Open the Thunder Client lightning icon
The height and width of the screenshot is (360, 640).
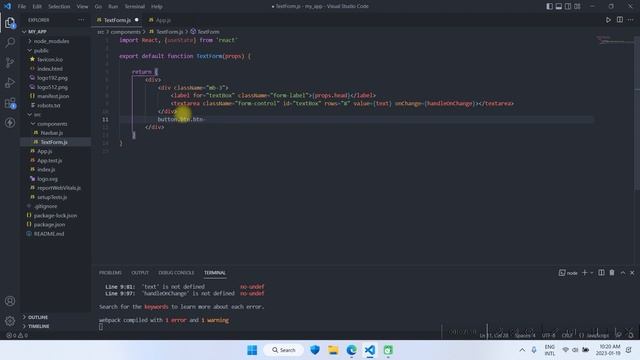click(x=10, y=122)
